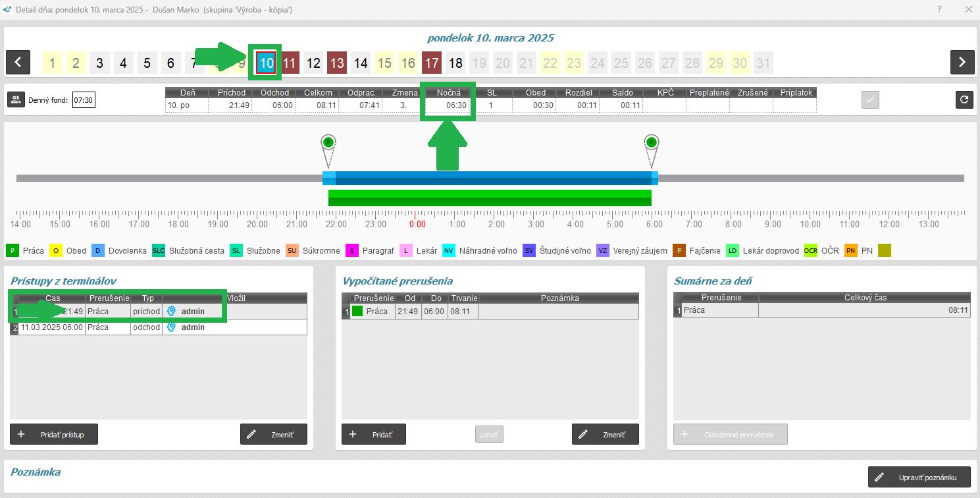Click the green Práca legend swatch

click(x=13, y=251)
